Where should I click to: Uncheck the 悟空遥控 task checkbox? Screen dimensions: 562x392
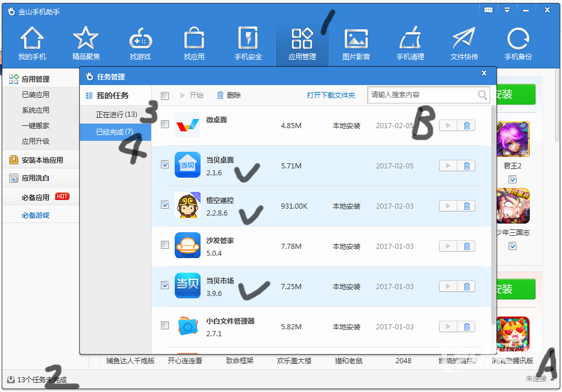tap(165, 205)
